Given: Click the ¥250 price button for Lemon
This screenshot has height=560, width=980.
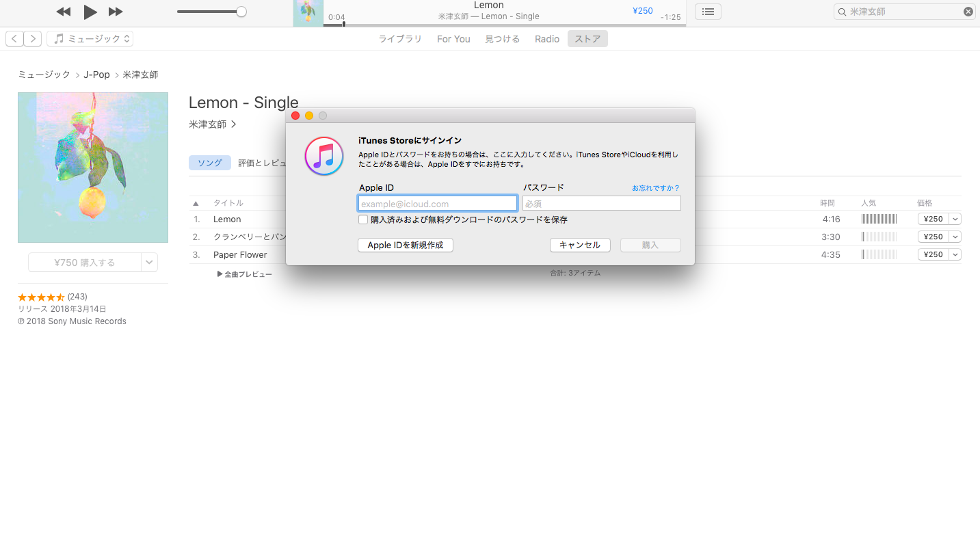Looking at the screenshot, I should [933, 219].
